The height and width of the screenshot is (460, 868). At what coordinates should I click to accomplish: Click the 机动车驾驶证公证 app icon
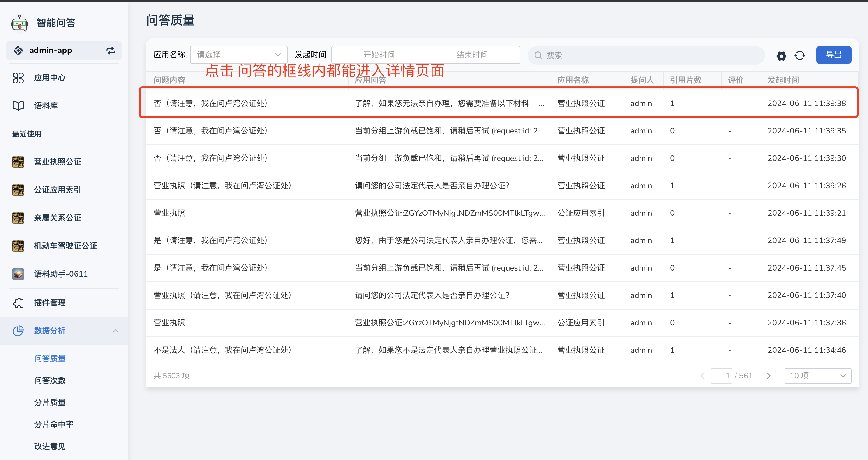point(18,246)
